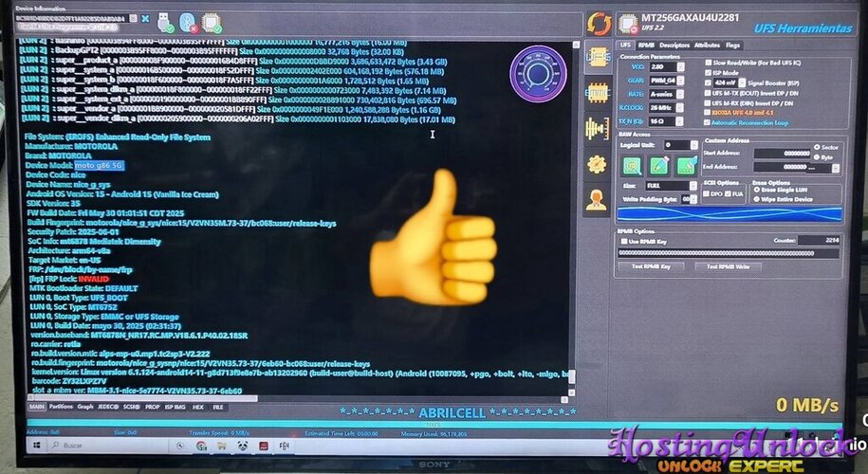Image resolution: width=868 pixels, height=474 pixels.
Task: Select Wipe Entire Device option
Action: 756,199
